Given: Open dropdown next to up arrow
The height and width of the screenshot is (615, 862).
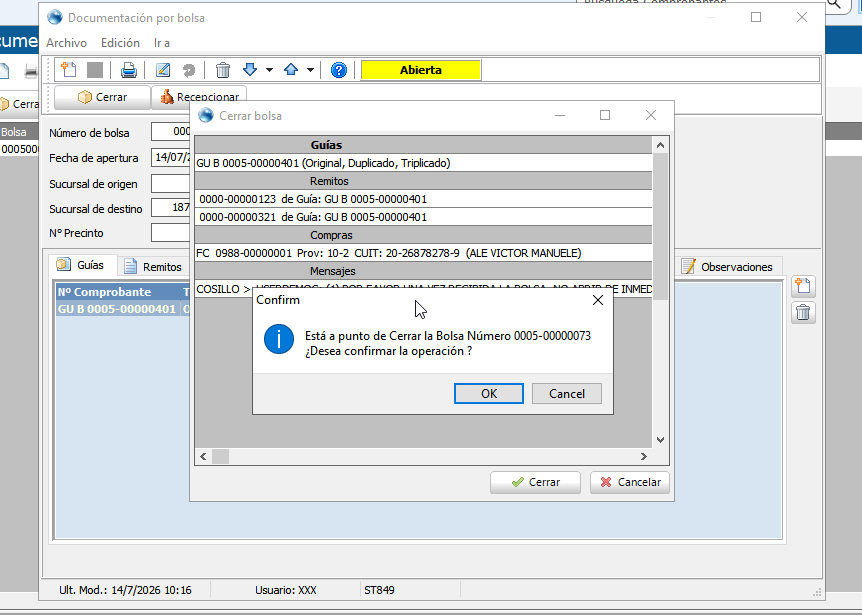Looking at the screenshot, I should pyautogui.click(x=310, y=70).
